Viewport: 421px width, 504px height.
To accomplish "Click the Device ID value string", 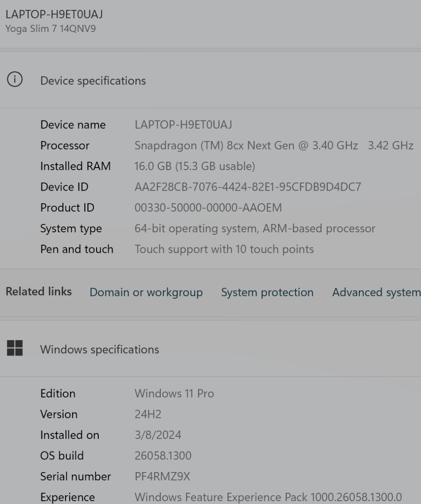I will [247, 187].
